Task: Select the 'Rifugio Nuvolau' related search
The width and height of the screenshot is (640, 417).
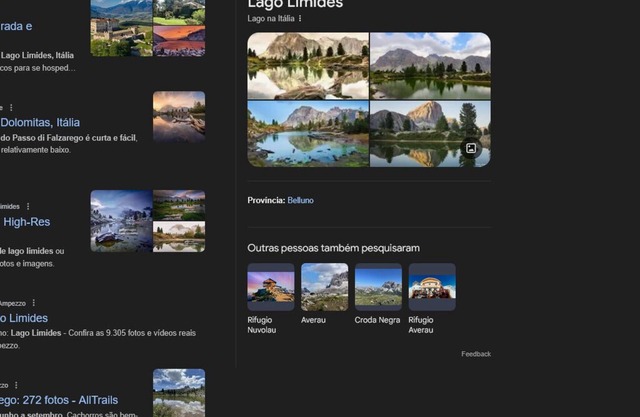Action: 271,287
